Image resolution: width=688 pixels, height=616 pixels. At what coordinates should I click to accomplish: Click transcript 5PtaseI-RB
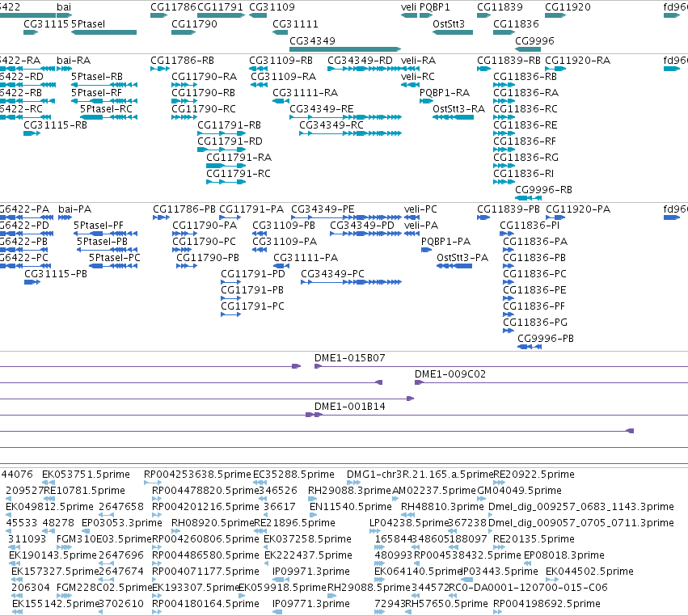point(97,76)
